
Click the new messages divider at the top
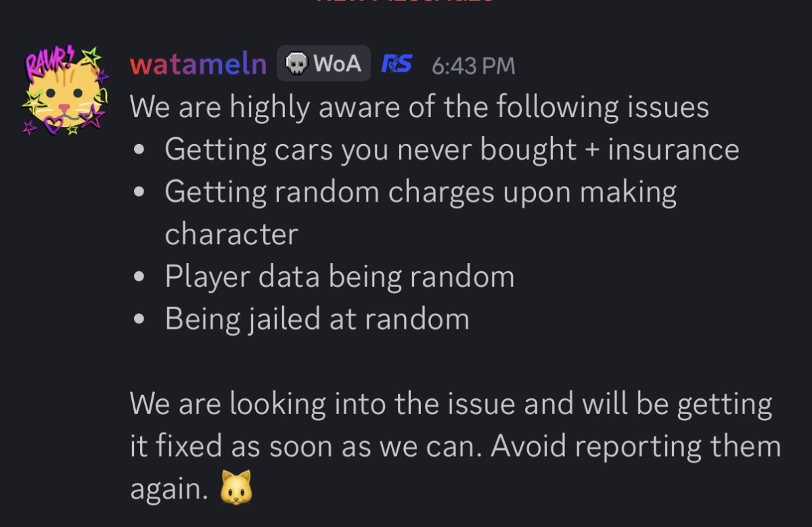(x=406, y=2)
